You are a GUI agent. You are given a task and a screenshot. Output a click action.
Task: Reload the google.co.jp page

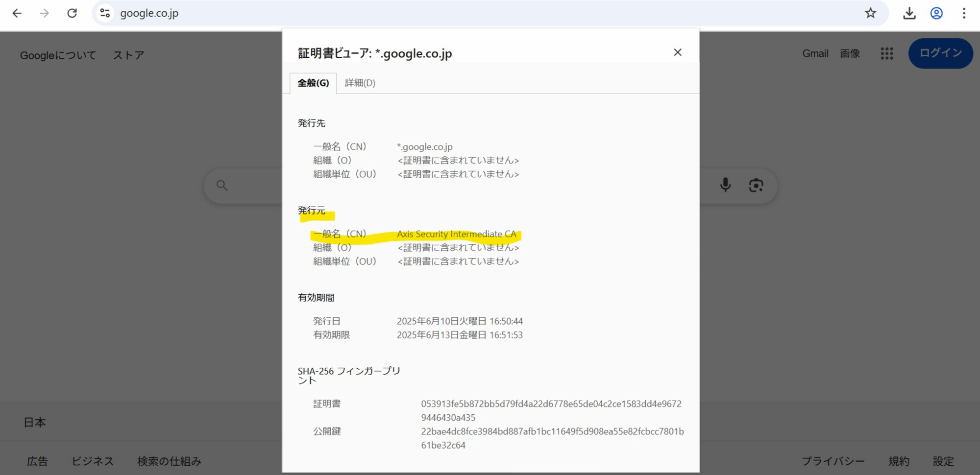72,13
